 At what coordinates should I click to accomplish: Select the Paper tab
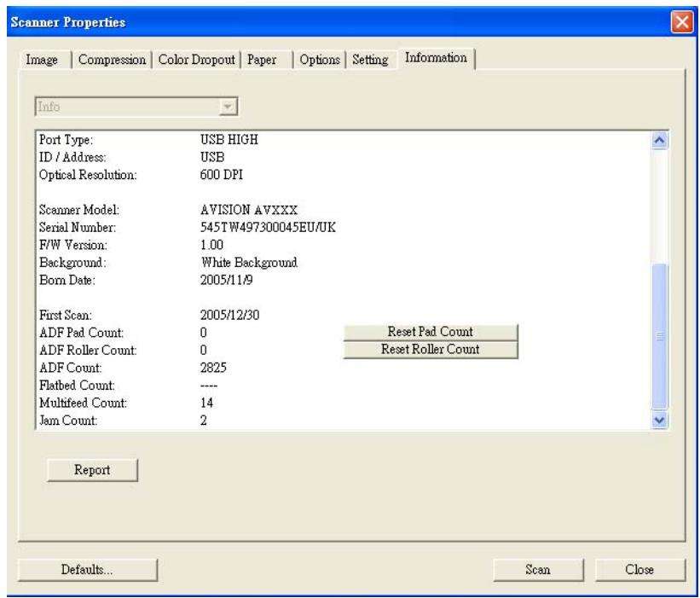click(267, 60)
